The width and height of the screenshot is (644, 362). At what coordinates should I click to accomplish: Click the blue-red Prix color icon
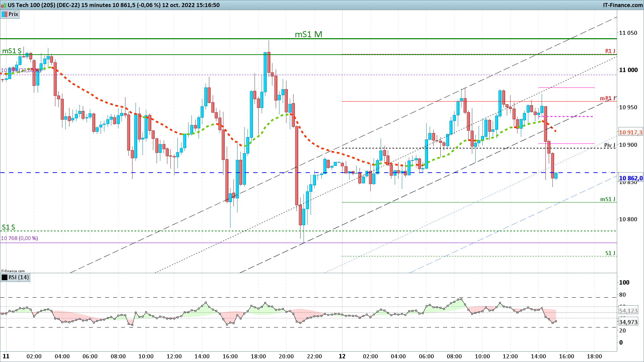point(5,14)
